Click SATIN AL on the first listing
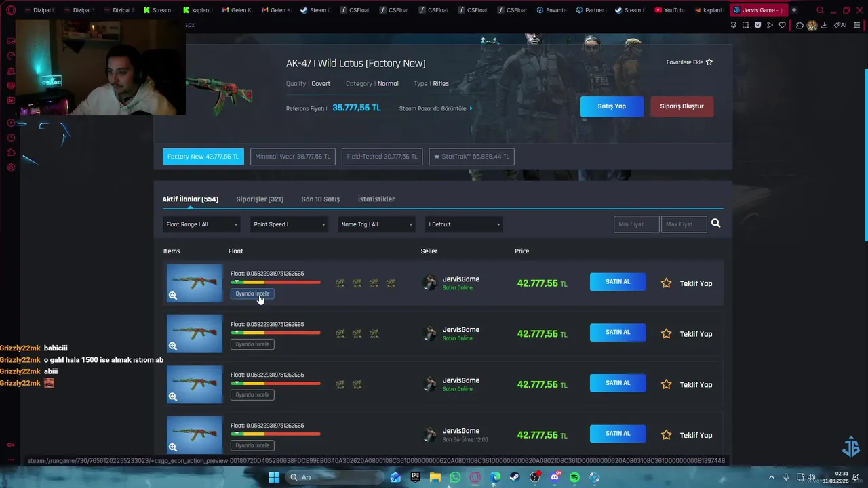 point(618,282)
